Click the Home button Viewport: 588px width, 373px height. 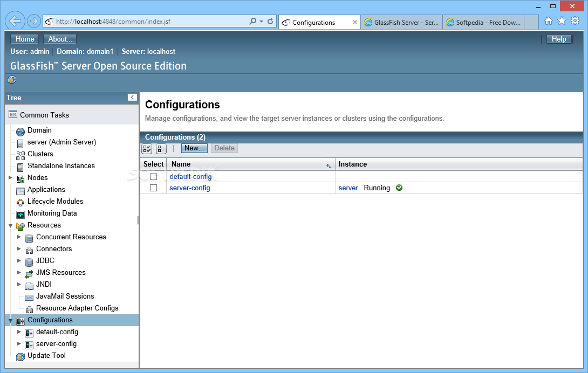tap(25, 39)
